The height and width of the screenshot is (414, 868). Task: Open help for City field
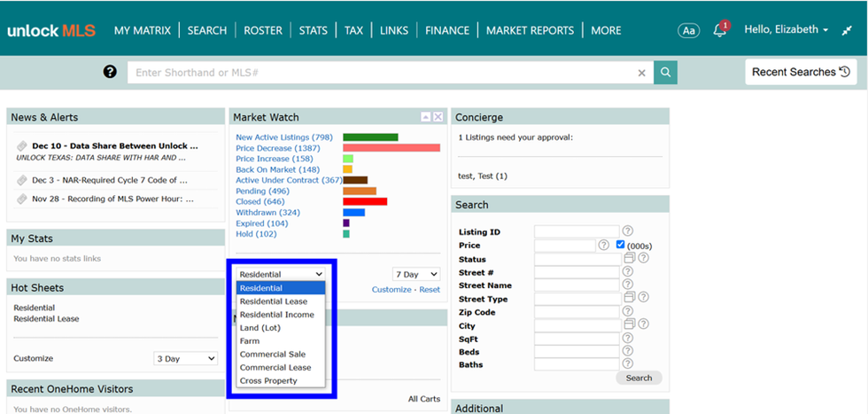coord(643,324)
